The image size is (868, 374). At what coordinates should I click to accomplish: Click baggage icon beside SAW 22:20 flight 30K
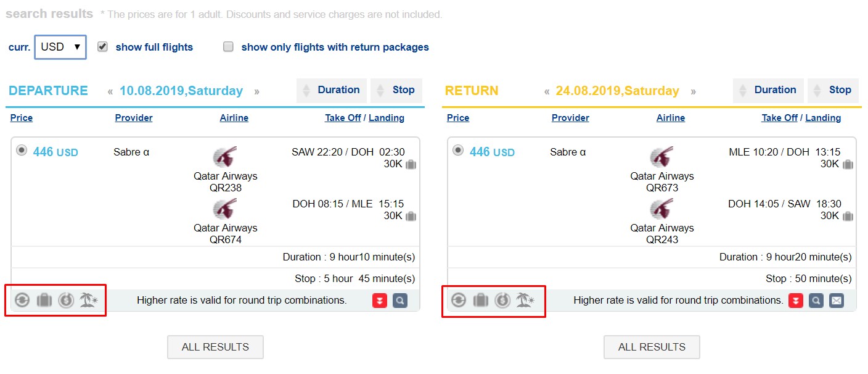(x=411, y=164)
